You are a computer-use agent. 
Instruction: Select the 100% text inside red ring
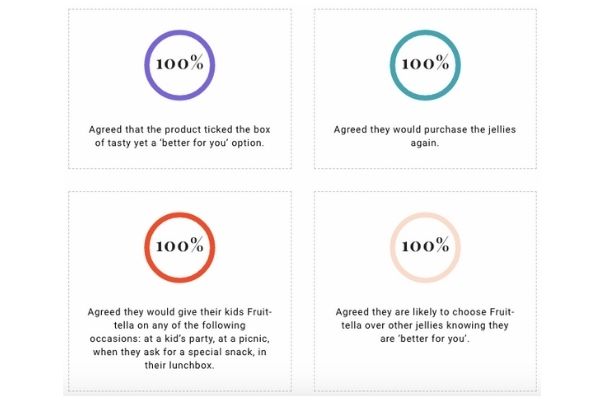(180, 245)
